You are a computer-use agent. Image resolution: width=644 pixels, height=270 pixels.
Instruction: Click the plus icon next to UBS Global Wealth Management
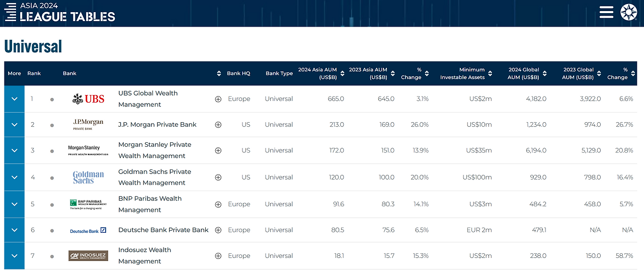point(218,99)
